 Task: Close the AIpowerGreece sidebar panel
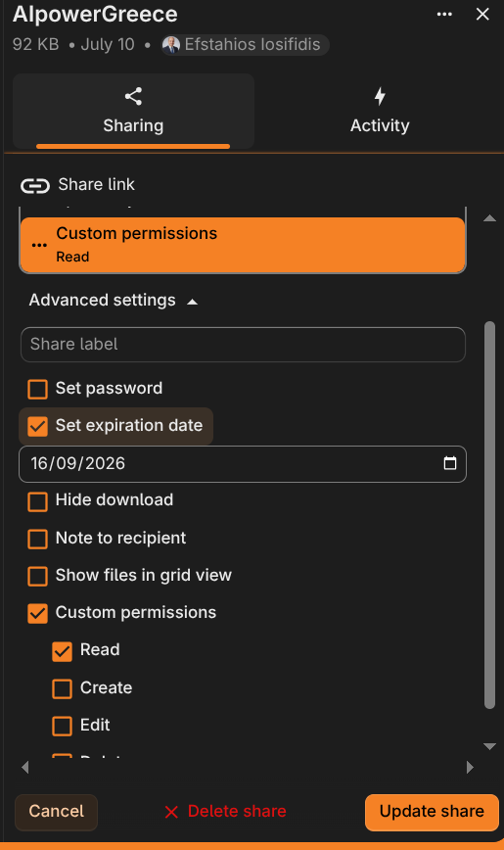(x=482, y=15)
